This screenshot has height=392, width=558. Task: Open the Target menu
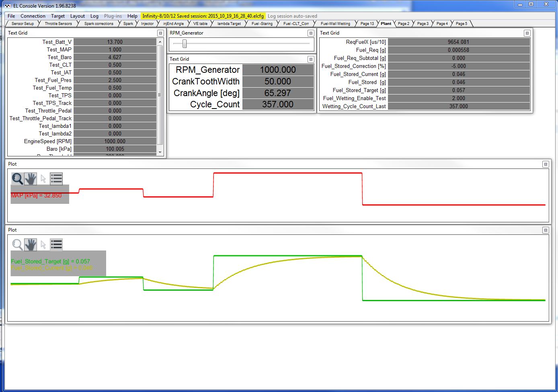pos(58,16)
